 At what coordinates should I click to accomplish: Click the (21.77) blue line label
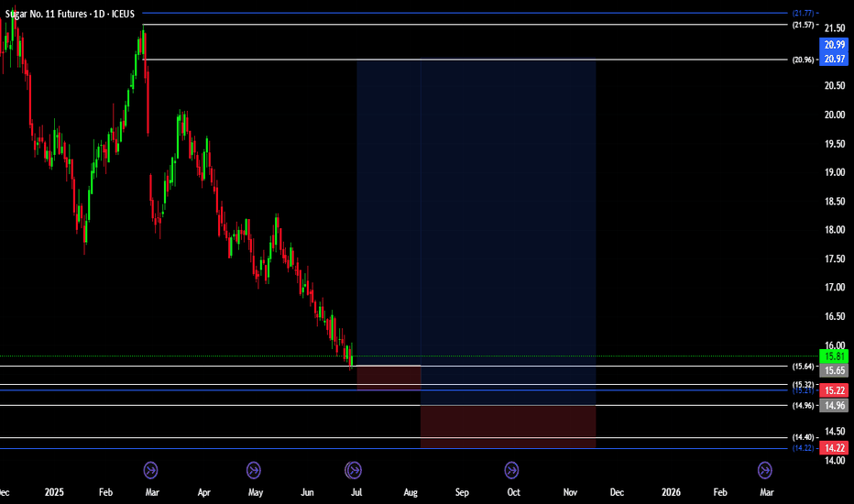coord(803,13)
